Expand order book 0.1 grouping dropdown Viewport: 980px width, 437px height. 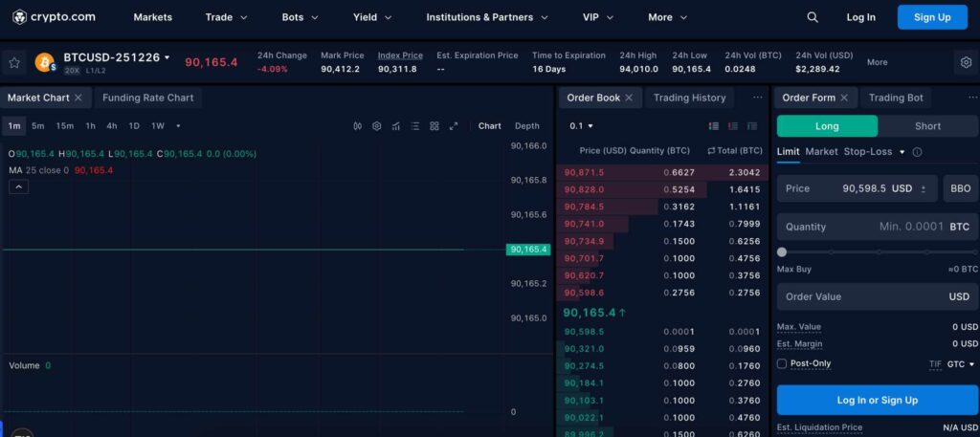tap(581, 126)
